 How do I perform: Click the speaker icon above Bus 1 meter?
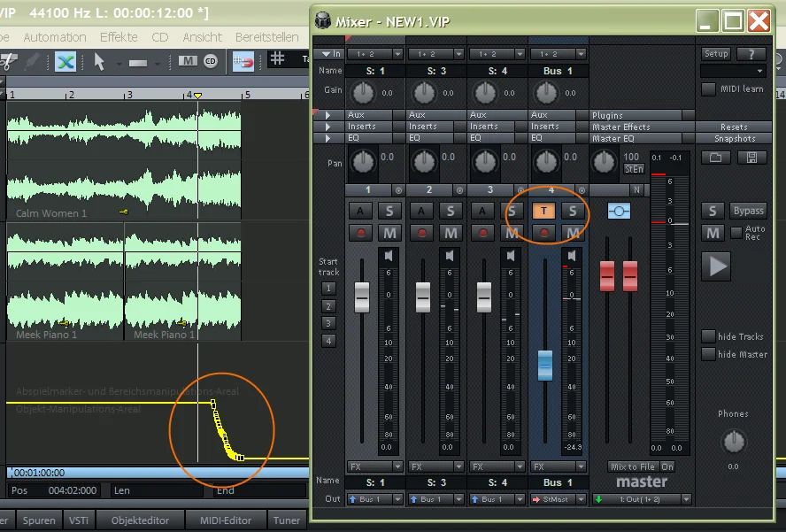[x=571, y=256]
